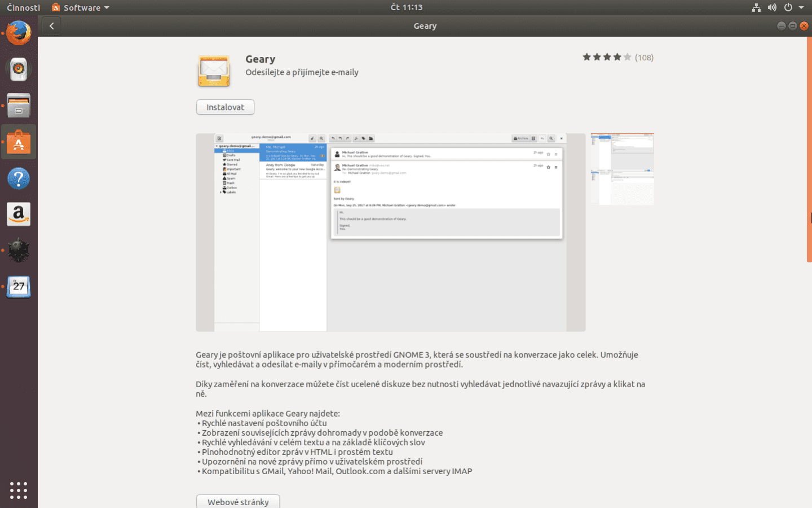Show the Applications grid
The image size is (812, 508).
(x=19, y=491)
